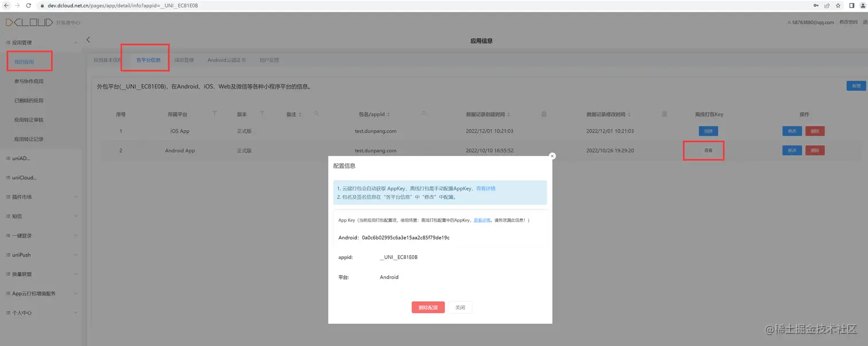Viewport: 868px width, 346px height.
Task: Bookmark the page with star icon
Action: click(x=838, y=5)
